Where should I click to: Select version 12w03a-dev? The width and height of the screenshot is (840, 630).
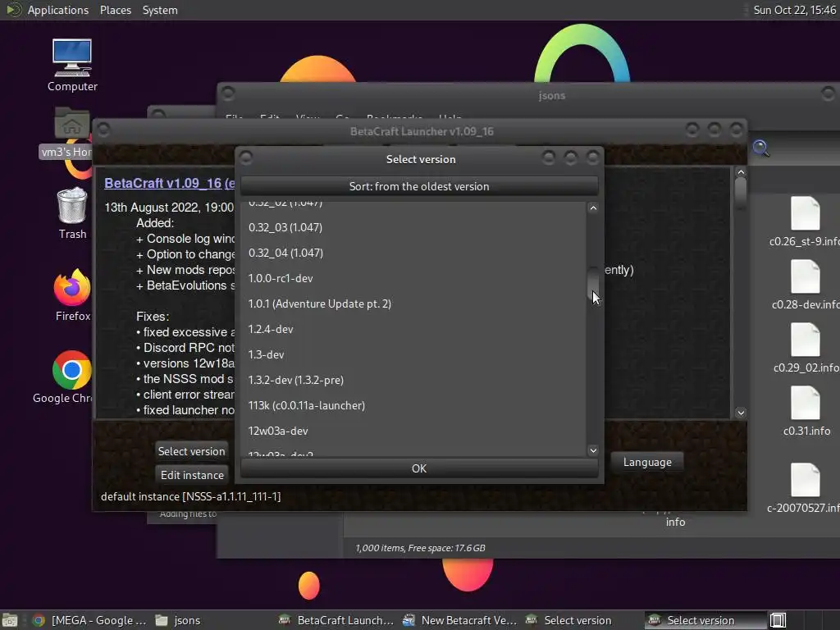coord(414,431)
